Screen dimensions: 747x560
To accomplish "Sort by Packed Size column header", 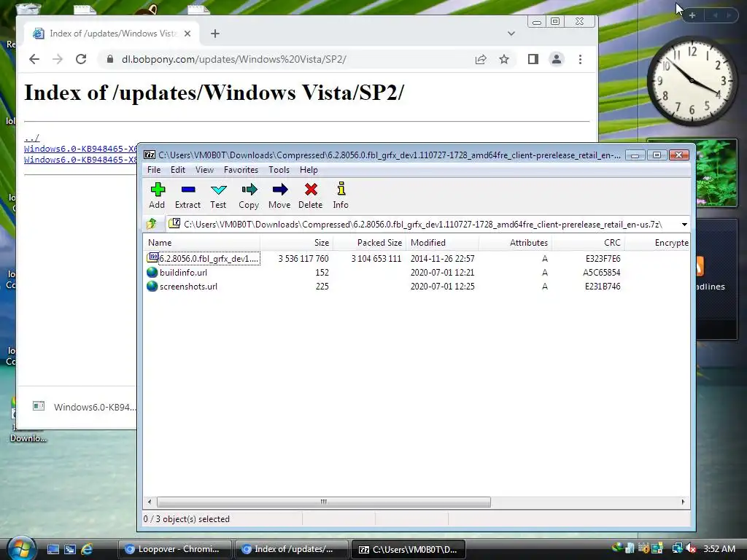I will coord(369,243).
